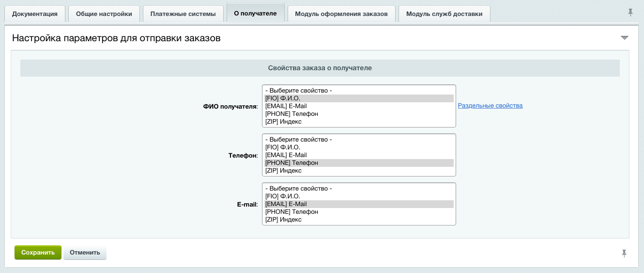Viewport: 644px width, 273px height.
Task: Select the О получателе tab
Action: (255, 13)
